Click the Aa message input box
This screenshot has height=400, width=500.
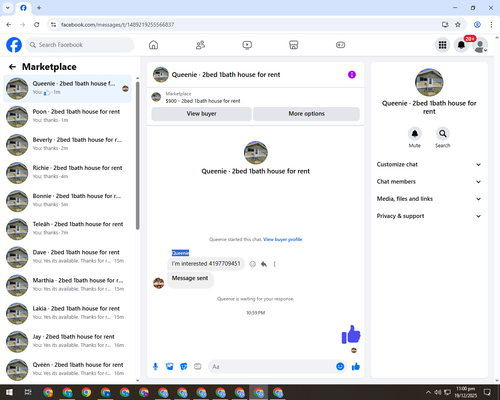point(271,367)
